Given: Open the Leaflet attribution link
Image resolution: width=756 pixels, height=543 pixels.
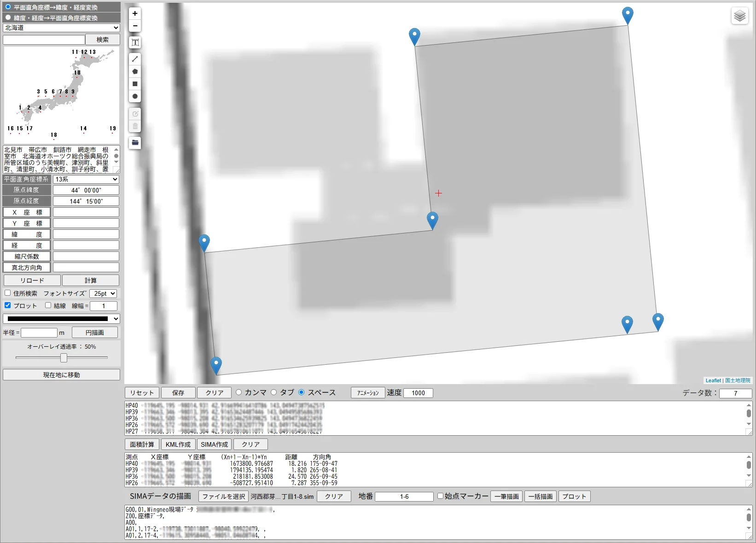Looking at the screenshot, I should tap(713, 380).
